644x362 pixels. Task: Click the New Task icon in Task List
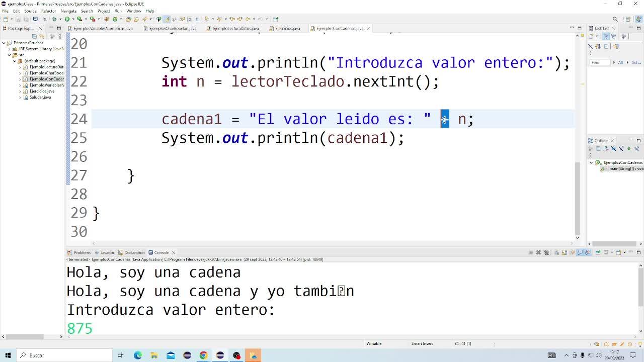point(591,36)
